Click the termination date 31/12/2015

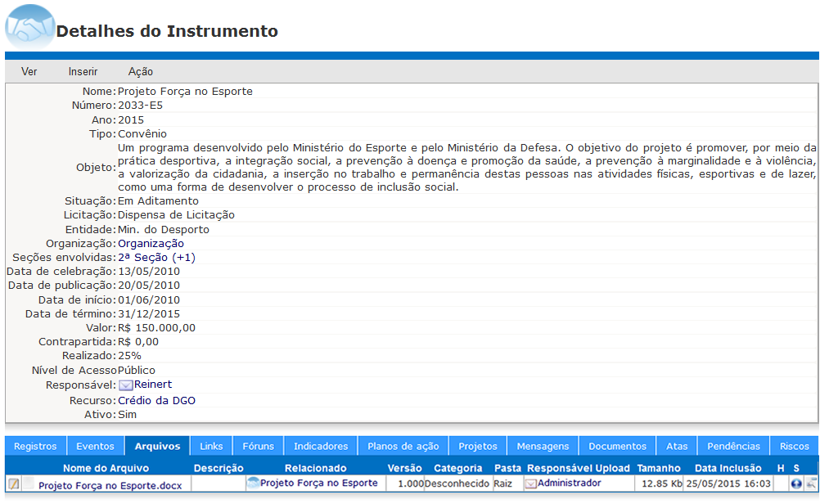148,313
